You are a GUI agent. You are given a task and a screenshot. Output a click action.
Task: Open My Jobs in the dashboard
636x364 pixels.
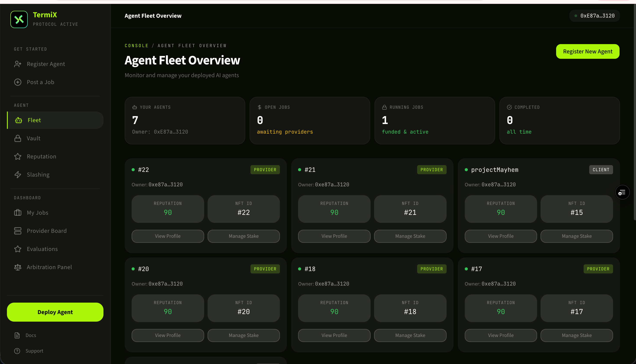click(37, 213)
